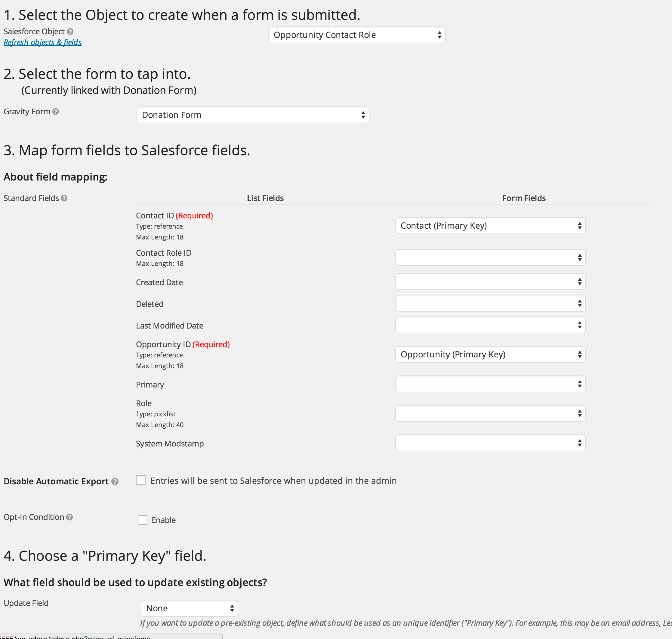Open the Created Date mapping dropdown
This screenshot has width=672, height=639.
coord(490,282)
